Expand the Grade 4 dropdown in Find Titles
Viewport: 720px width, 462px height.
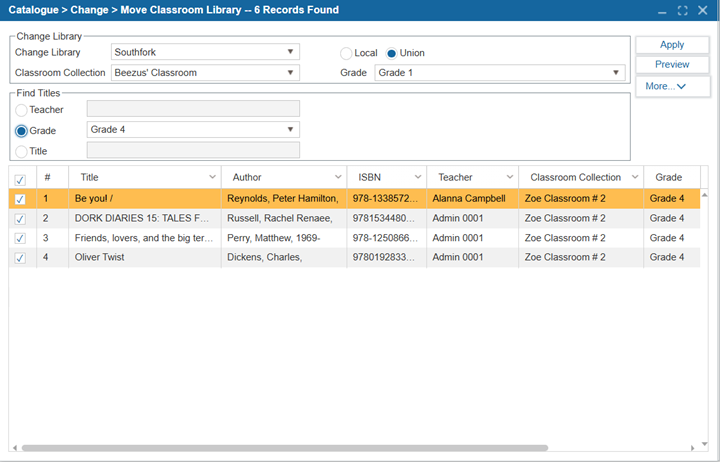[x=193, y=130]
